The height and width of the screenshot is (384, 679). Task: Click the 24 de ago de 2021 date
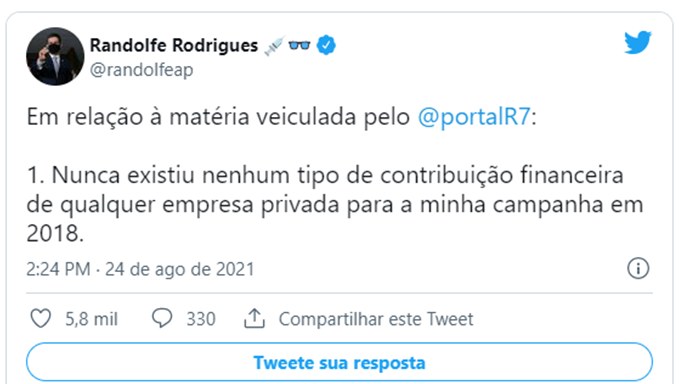[180, 269]
